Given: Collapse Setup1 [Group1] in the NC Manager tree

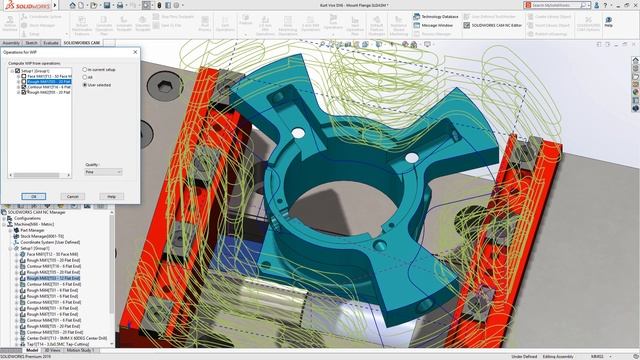Looking at the screenshot, I should click(x=11, y=248).
